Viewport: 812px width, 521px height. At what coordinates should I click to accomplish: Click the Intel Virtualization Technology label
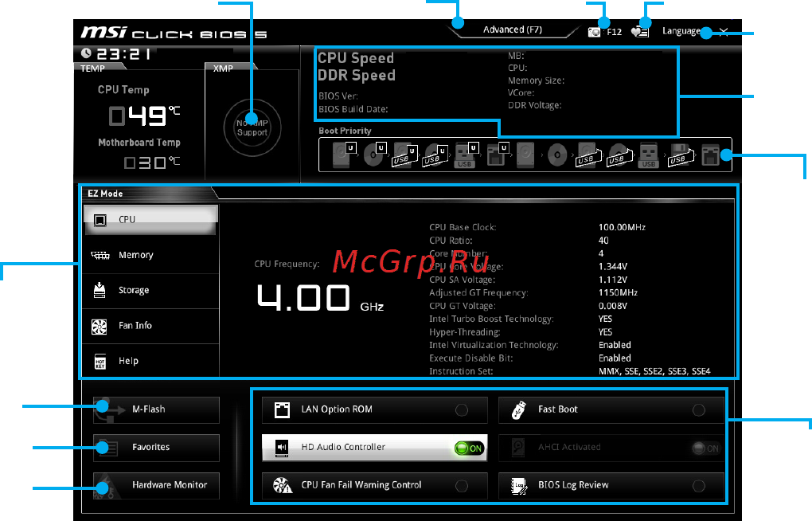tap(494, 345)
